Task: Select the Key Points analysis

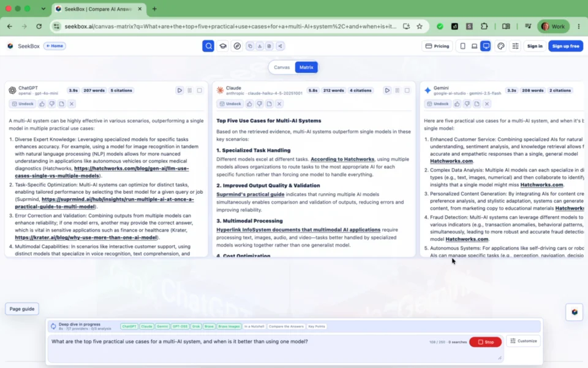Action: pos(317,326)
